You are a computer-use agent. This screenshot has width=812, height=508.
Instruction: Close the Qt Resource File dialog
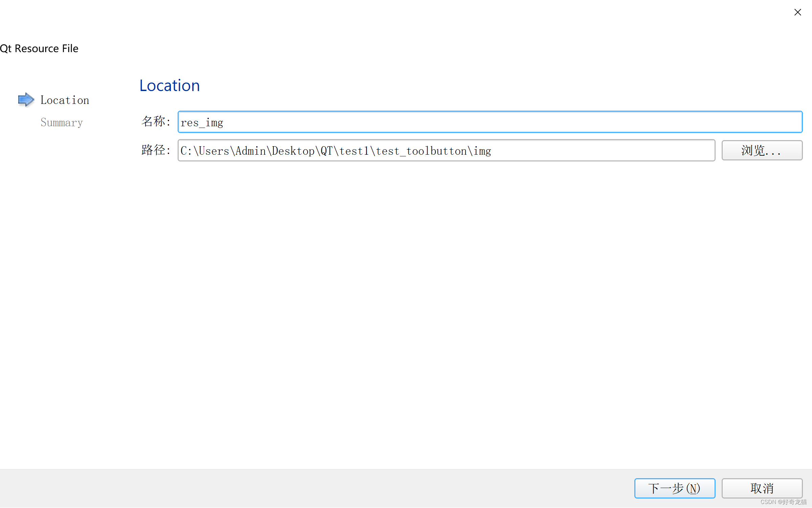click(798, 12)
